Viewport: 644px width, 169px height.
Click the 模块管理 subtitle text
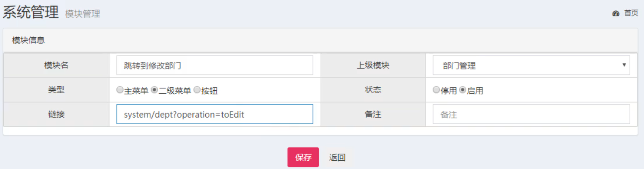tap(83, 14)
